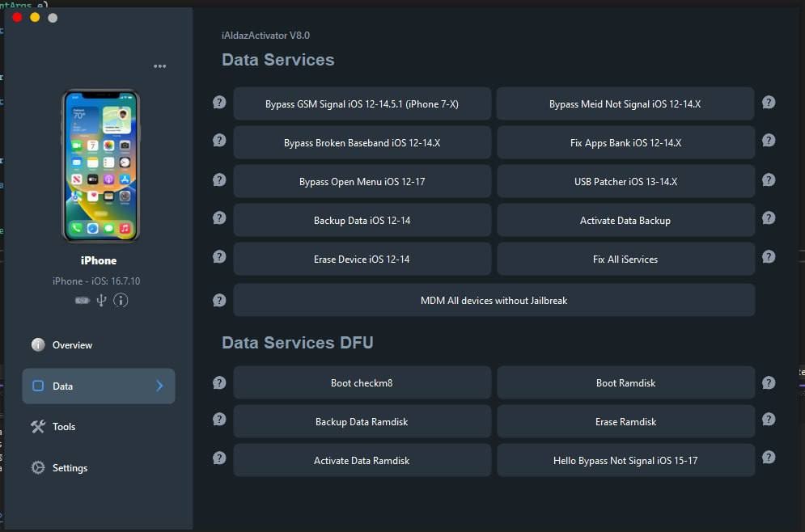Click Fix Apps Bank iOS 12-14.X
The image size is (805, 532).
click(625, 142)
